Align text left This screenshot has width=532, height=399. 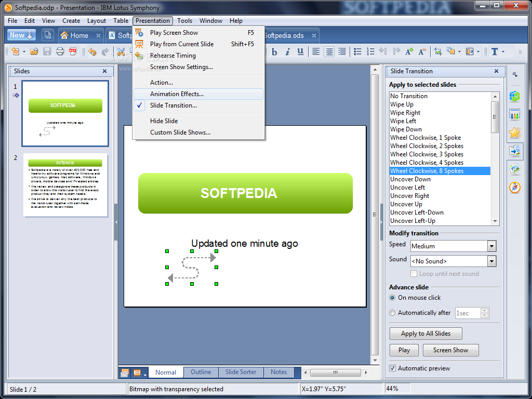(316, 51)
